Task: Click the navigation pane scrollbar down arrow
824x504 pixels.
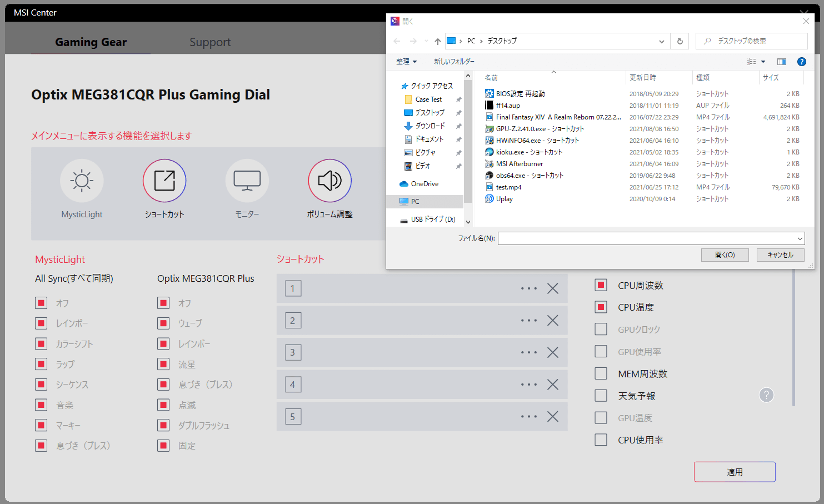Action: click(x=468, y=222)
